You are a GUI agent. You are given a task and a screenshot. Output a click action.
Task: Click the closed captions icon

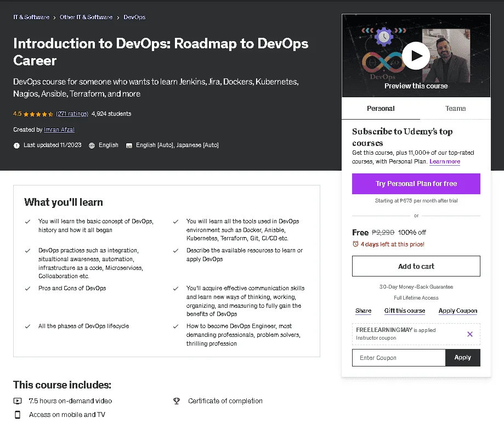tap(129, 145)
